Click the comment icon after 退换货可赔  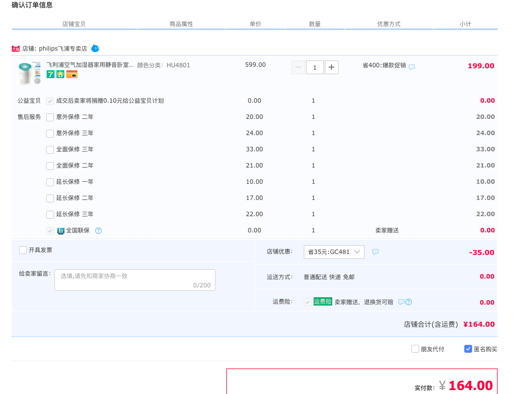pos(401,302)
